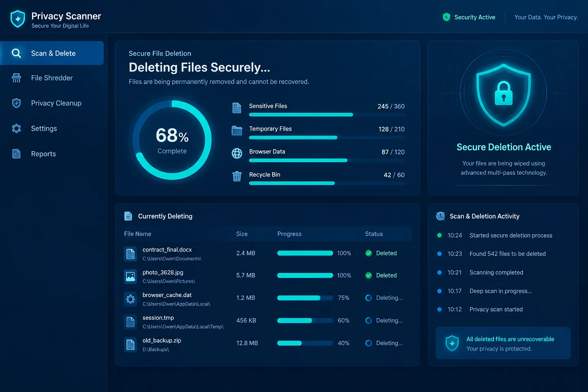This screenshot has height=392, width=588.
Task: Click the session.tmp file icon
Action: click(x=131, y=322)
